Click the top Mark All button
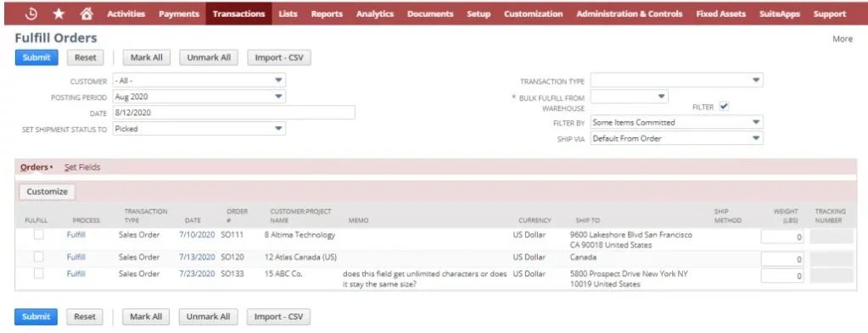 147,58
